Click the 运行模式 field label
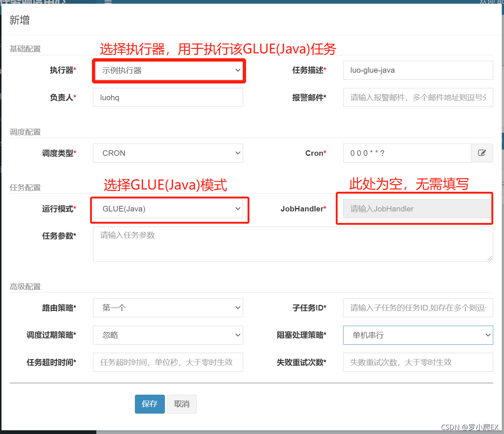 point(59,209)
